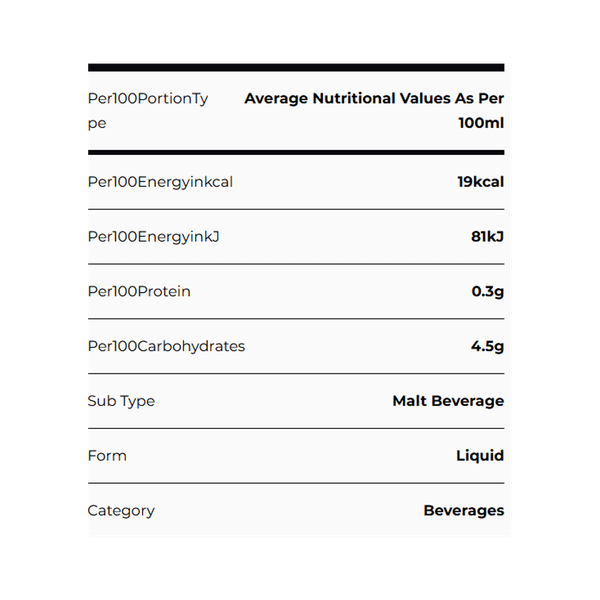Click the Per100Carbohydrates label
The width and height of the screenshot is (600, 600).
pyautogui.click(x=166, y=346)
